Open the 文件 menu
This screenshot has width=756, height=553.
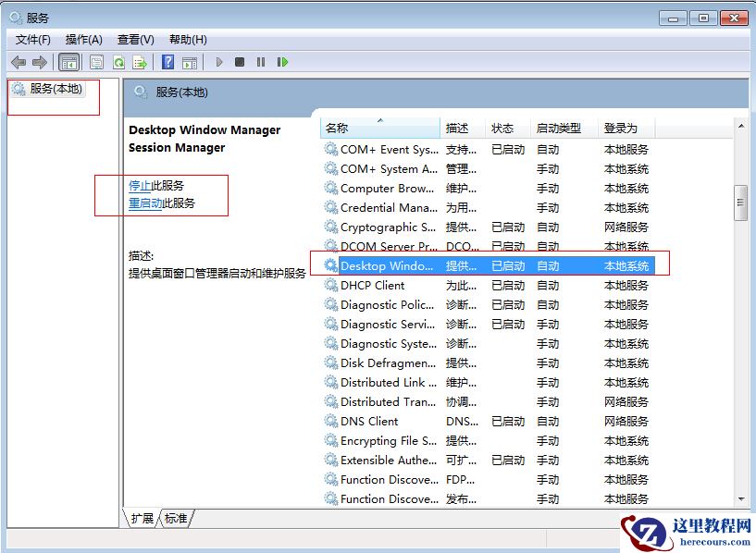32,39
